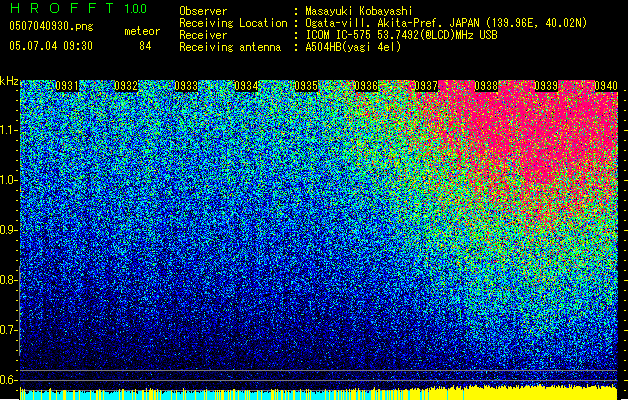Click the 0932 time marker
Image resolution: width=629 pixels, height=400 pixels.
[126, 86]
